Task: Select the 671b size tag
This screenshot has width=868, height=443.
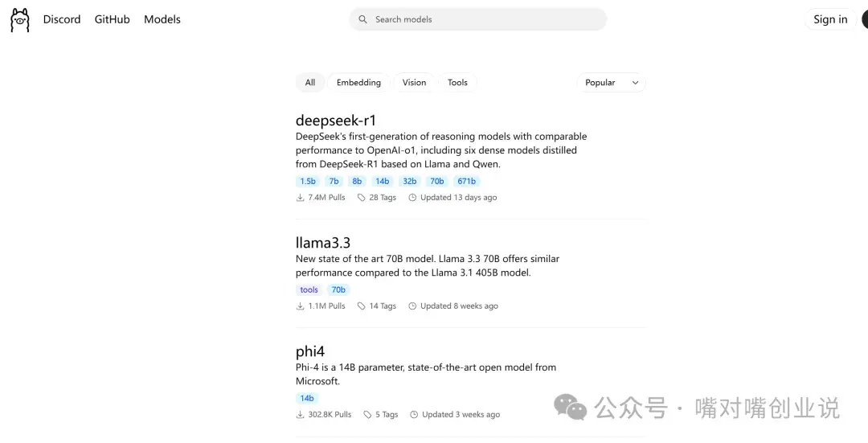Action: click(467, 181)
